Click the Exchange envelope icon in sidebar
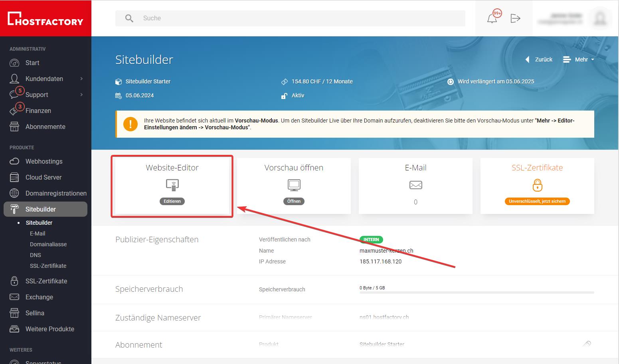Image resolution: width=619 pixels, height=364 pixels. [14, 297]
